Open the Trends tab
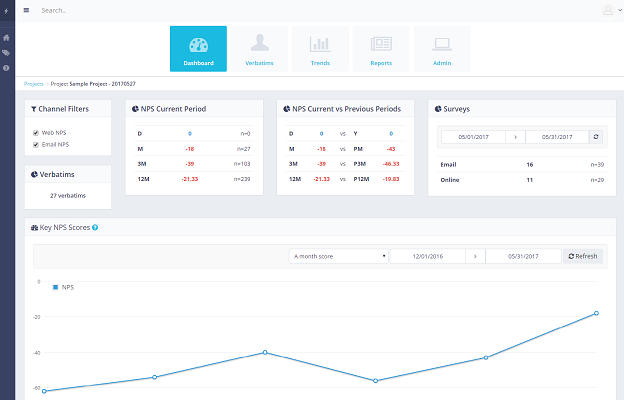The height and width of the screenshot is (400, 624). click(320, 49)
